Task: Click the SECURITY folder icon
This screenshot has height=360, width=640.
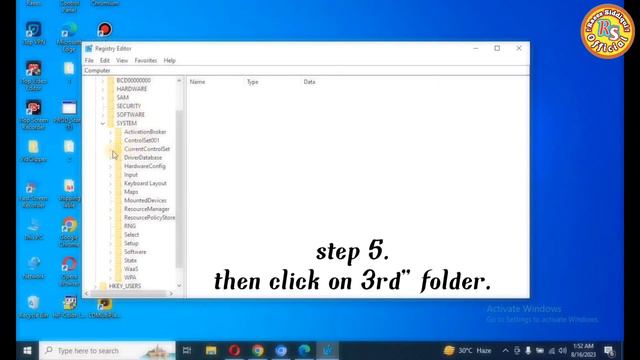Action: click(x=111, y=106)
